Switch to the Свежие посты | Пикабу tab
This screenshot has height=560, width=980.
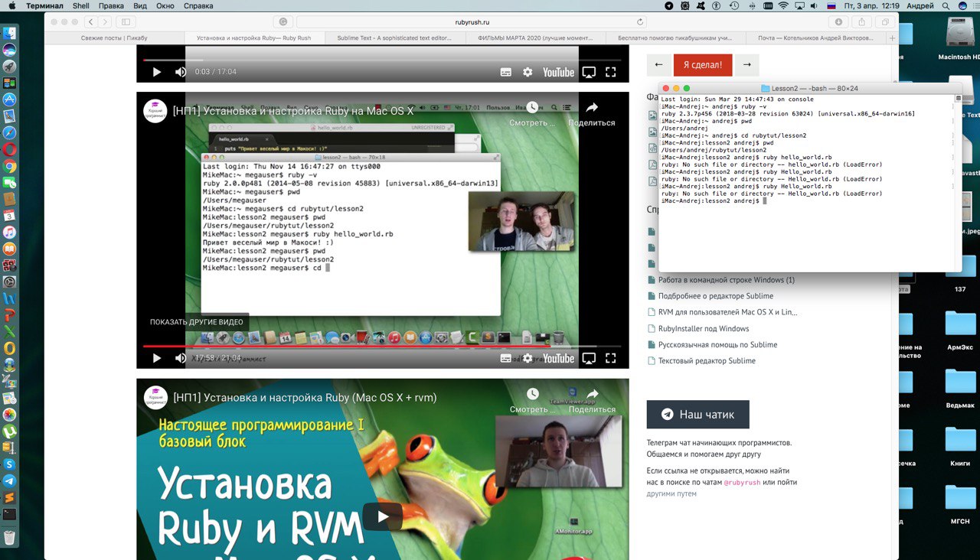114,37
